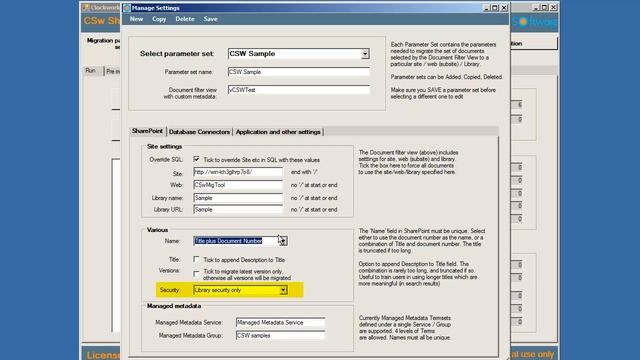640x360 pixels.
Task: Maximize the background main window
Action: (544, 7)
